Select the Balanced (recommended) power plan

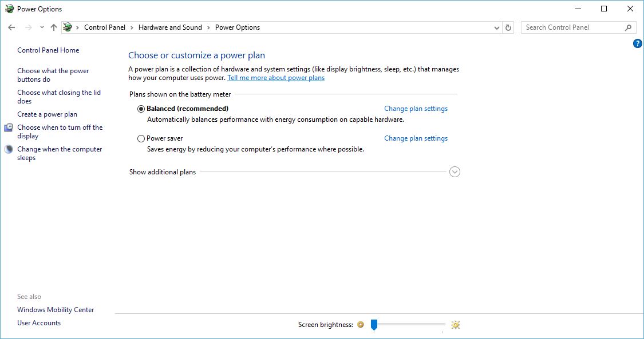[141, 109]
